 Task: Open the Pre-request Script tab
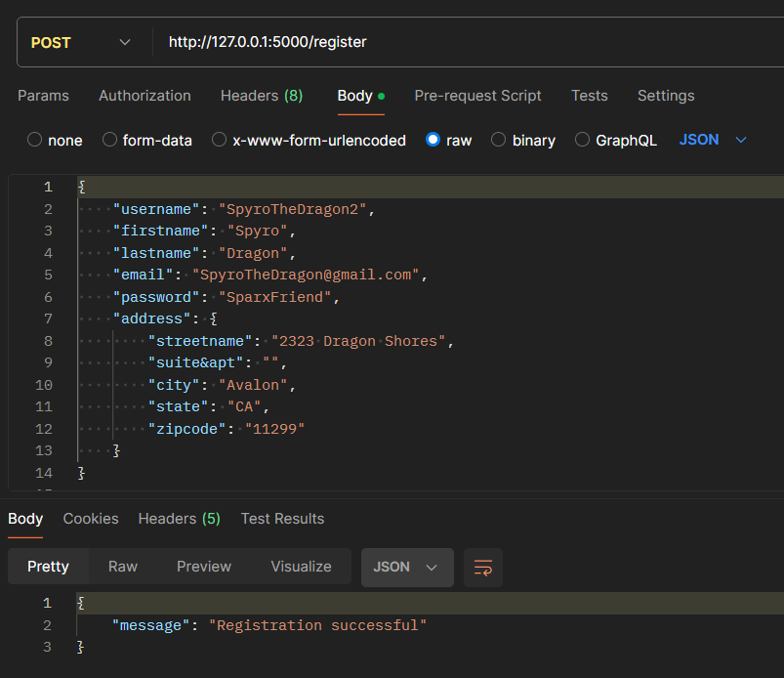(477, 96)
